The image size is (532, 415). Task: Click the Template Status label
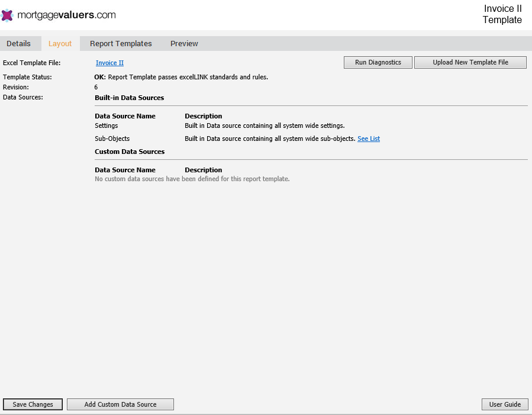[x=27, y=77]
